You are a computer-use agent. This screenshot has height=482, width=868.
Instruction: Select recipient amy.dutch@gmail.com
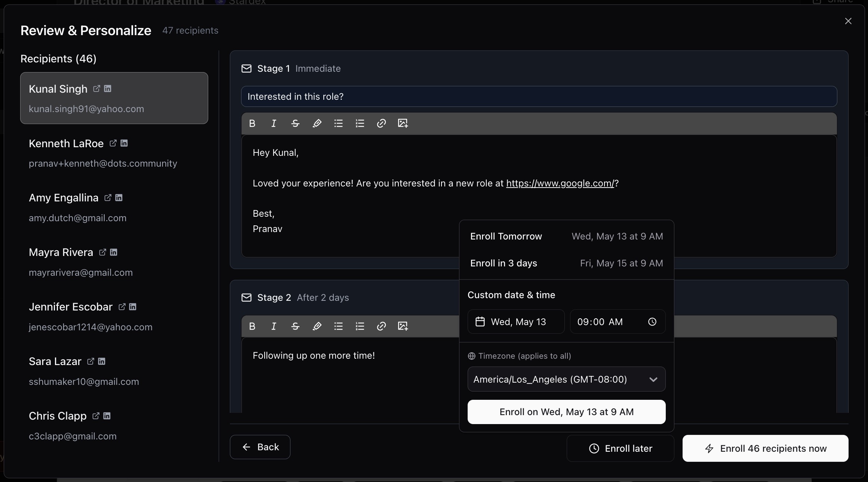tap(114, 207)
